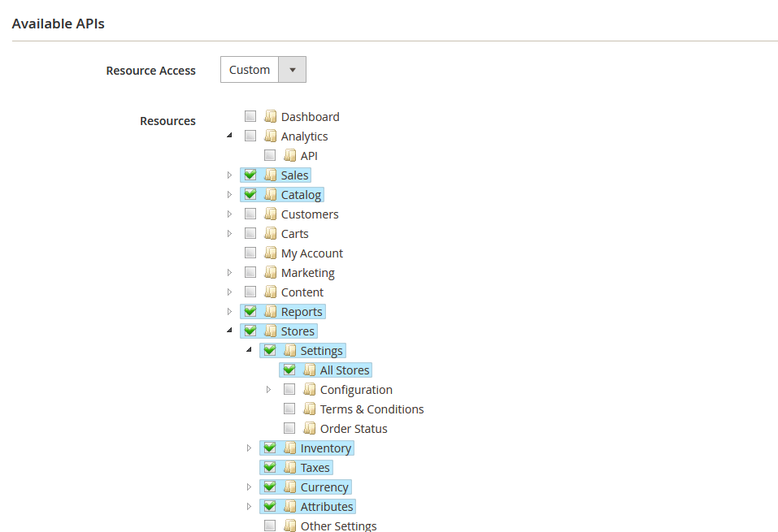Uncheck the All Stores checkbox
The height and width of the screenshot is (532, 778).
[289, 370]
